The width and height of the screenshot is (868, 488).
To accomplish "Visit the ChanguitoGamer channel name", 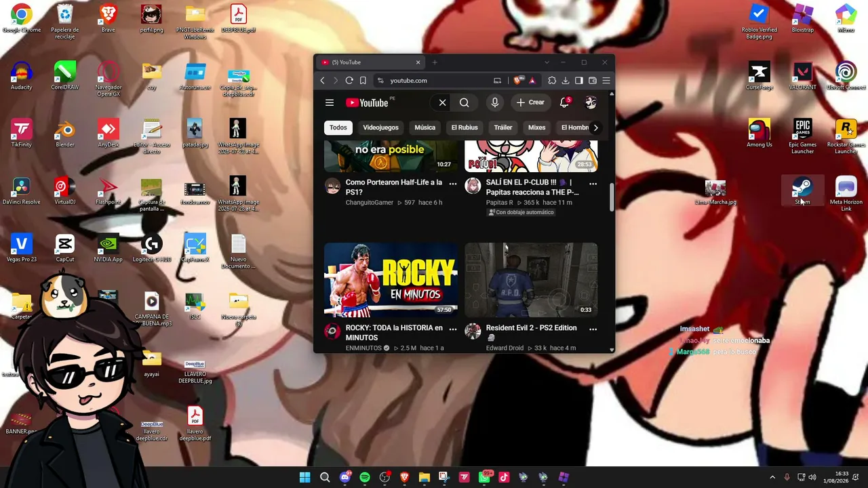I will [370, 203].
